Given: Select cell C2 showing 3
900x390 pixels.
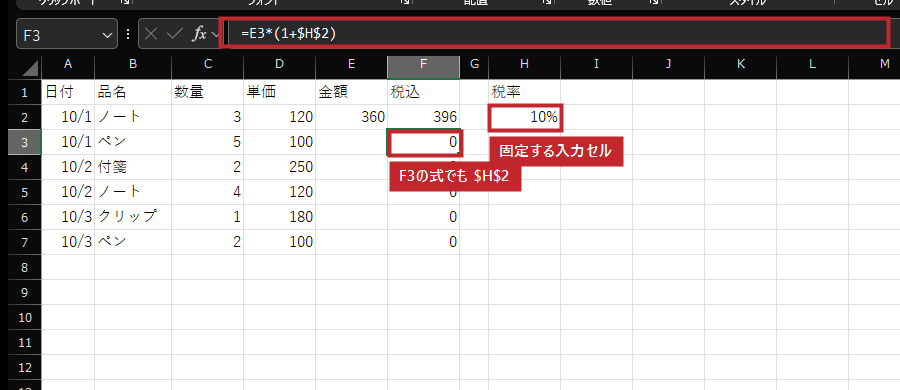Looking at the screenshot, I should click(207, 117).
